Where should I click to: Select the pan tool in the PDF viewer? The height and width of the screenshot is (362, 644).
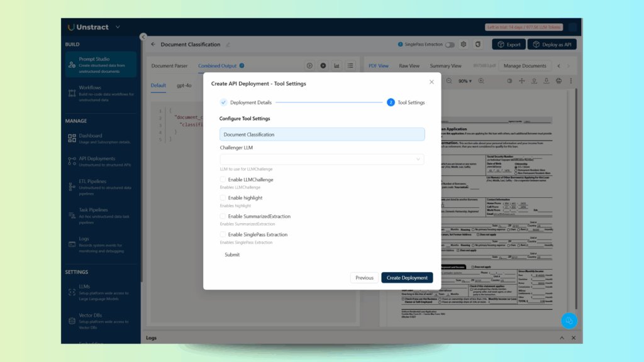pyautogui.click(x=522, y=81)
